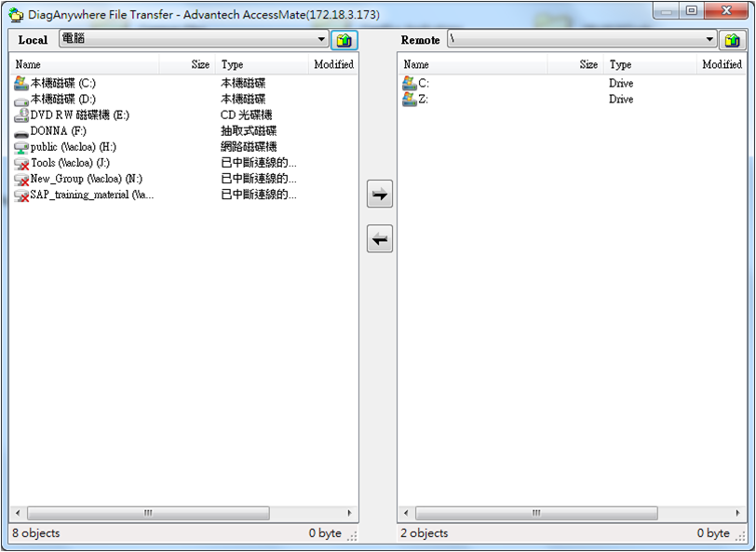Screen dimensions: 756x552
Task: Click remote scrollbar right arrow
Action: (x=737, y=513)
